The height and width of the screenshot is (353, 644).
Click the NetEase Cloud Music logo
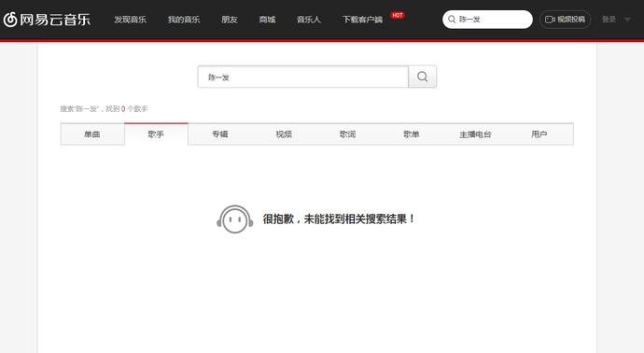tap(47, 20)
